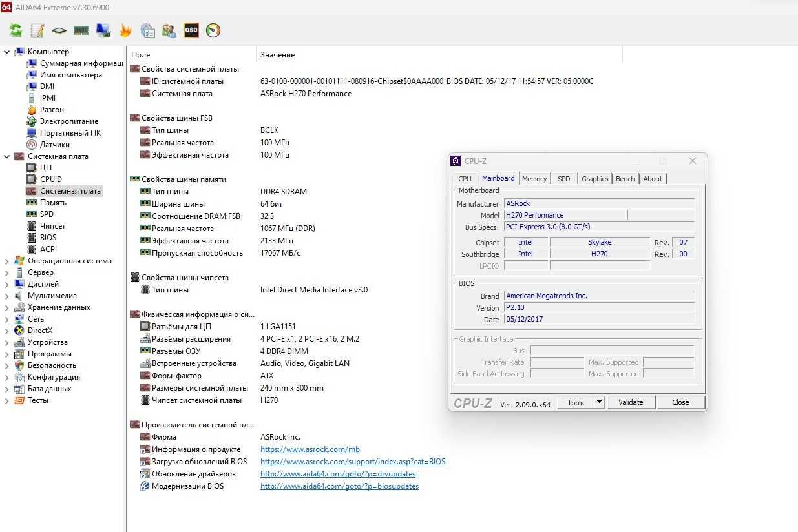Click the CPU chip toolbar icon
The height and width of the screenshot is (532, 798).
coord(59,30)
